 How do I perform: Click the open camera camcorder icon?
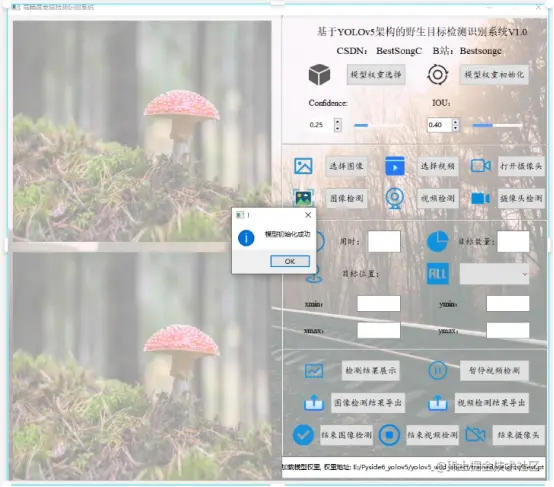coord(481,165)
